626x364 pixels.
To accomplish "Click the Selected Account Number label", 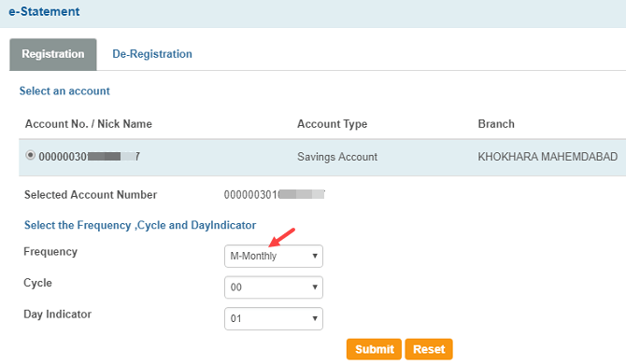I will [91, 194].
